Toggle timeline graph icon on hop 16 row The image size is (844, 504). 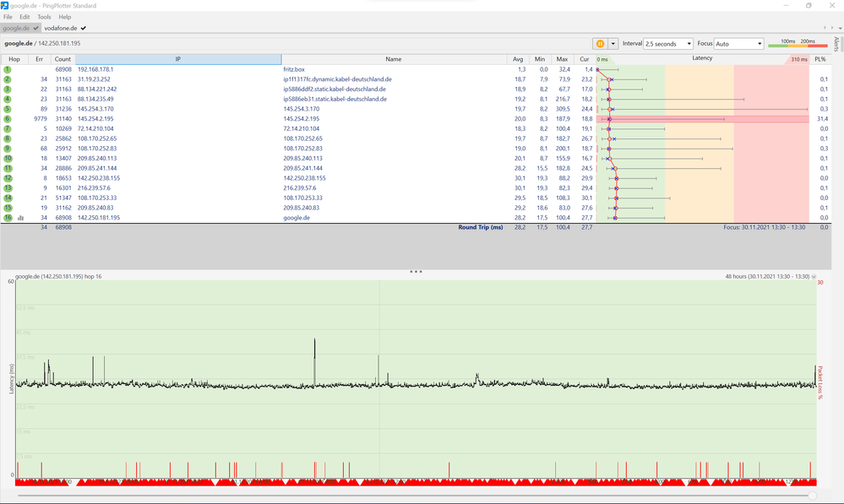point(20,218)
